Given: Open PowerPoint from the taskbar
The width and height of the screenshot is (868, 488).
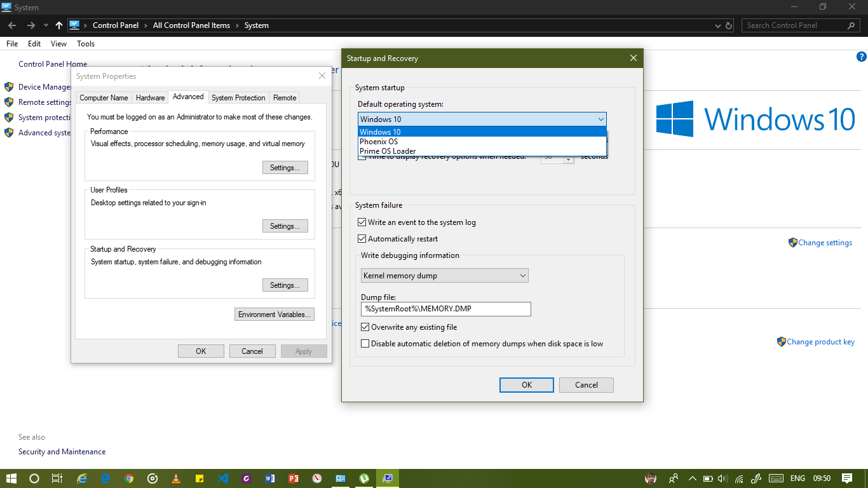Looking at the screenshot, I should (293, 478).
